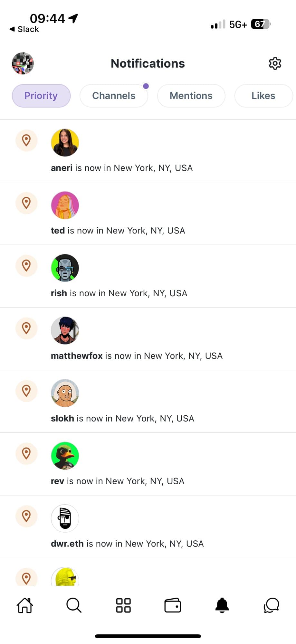Tap the notifications bell icon
296x644 pixels.
[222, 605]
